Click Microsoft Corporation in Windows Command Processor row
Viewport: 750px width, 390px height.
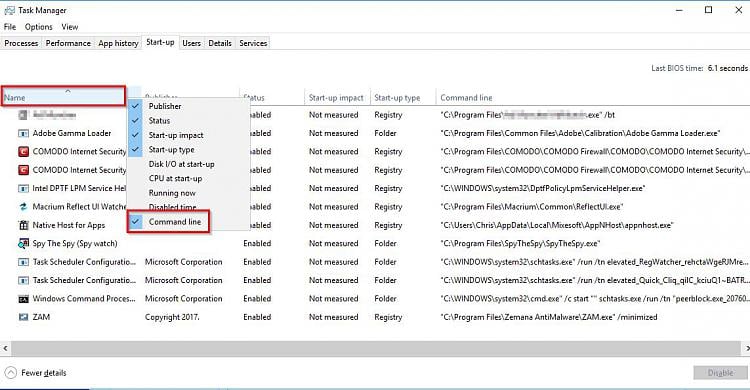(x=184, y=299)
